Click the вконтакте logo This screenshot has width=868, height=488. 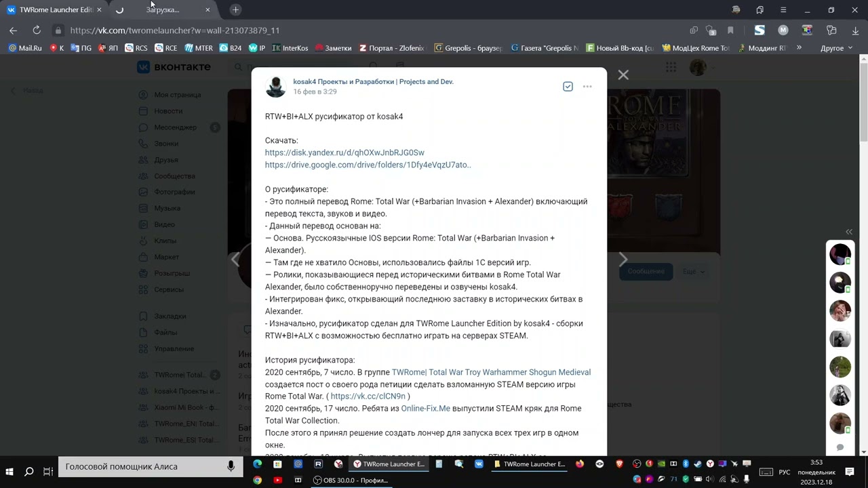(x=174, y=66)
